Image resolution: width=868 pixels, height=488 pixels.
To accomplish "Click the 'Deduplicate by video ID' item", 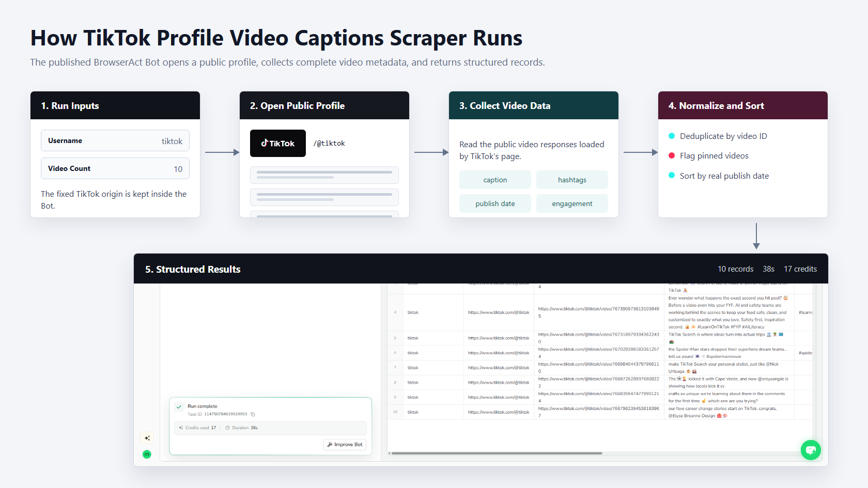I will (723, 136).
